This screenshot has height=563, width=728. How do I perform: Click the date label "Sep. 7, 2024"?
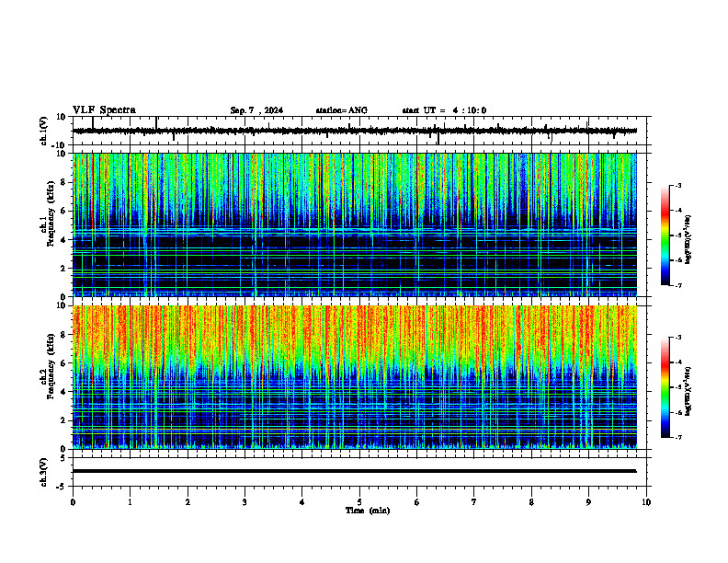(x=256, y=110)
